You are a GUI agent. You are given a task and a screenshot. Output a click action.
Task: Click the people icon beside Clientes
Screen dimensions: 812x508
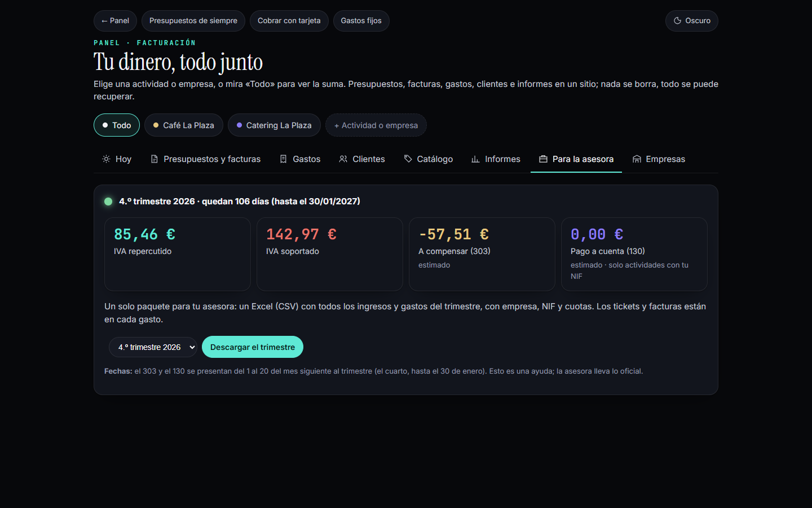[343, 159]
